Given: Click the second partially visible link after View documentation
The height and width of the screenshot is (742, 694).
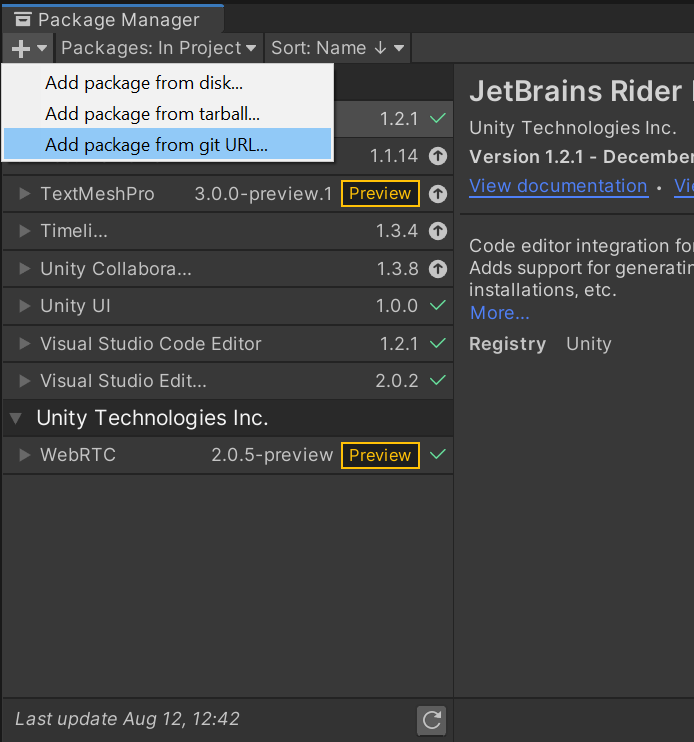Looking at the screenshot, I should tap(684, 186).
